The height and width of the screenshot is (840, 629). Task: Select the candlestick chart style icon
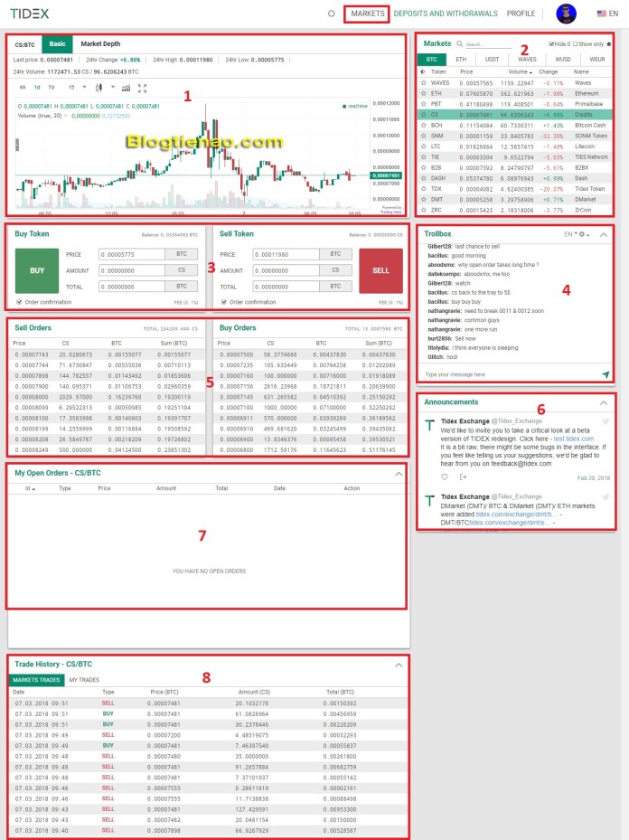(99, 88)
